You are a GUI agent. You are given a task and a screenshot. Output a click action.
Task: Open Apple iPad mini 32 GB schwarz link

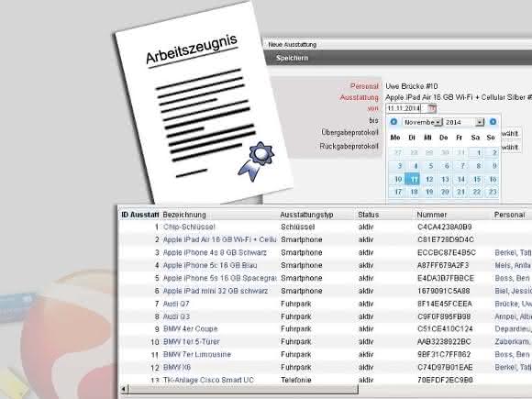click(x=216, y=291)
